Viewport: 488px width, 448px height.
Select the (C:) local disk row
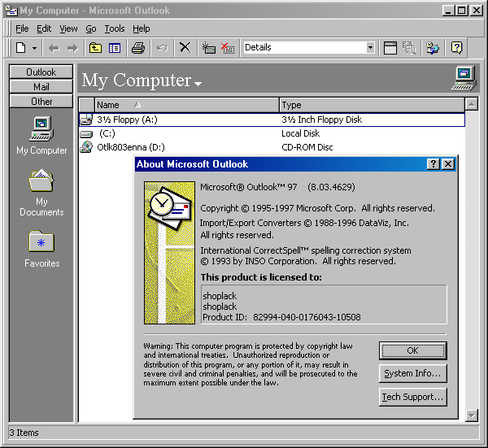click(x=272, y=133)
